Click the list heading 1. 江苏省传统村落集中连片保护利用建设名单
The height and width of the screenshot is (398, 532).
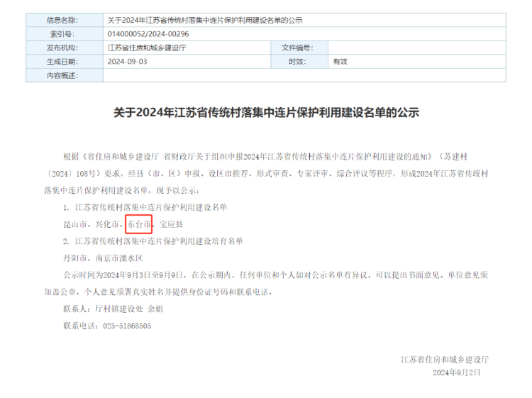coord(145,207)
